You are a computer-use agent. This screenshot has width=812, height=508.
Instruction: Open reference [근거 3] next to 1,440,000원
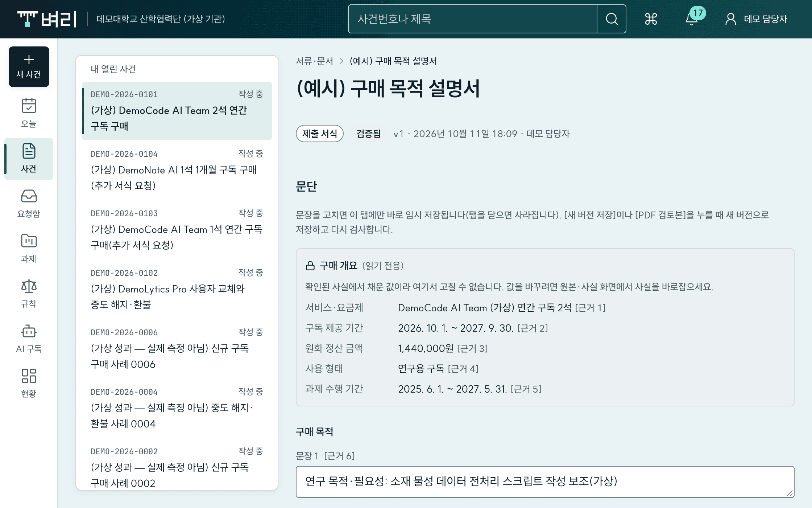tap(472, 348)
